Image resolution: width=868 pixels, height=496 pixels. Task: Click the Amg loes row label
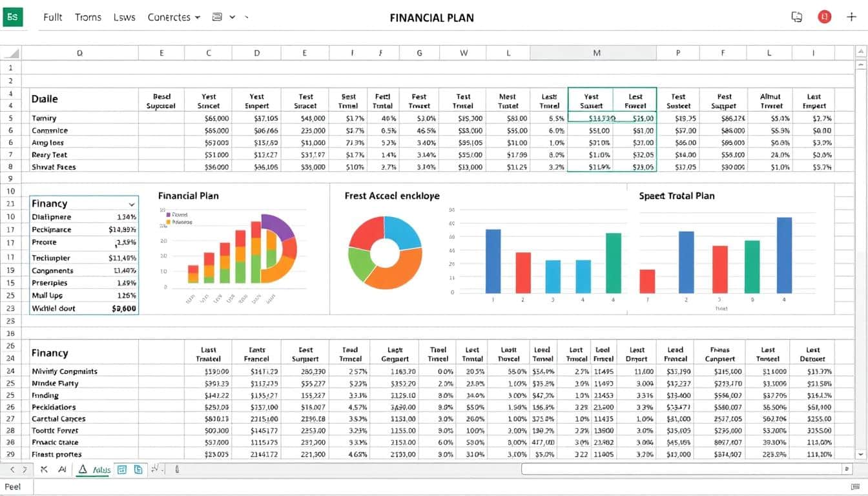[x=48, y=143]
